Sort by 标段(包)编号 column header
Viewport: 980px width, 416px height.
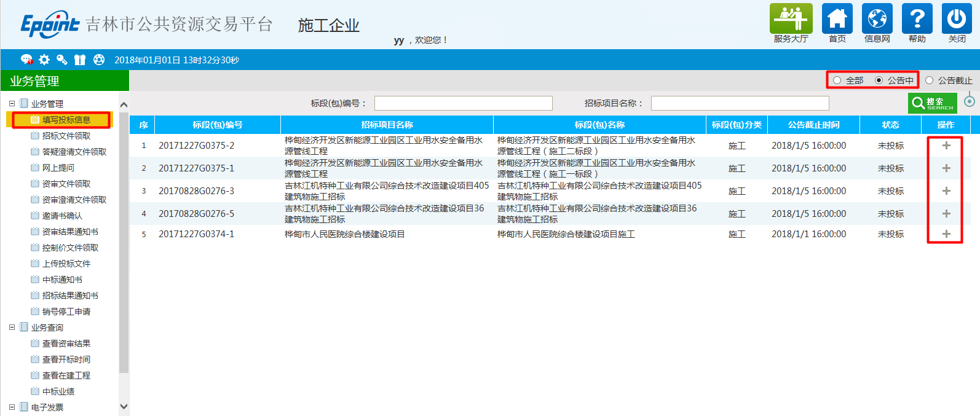click(218, 125)
